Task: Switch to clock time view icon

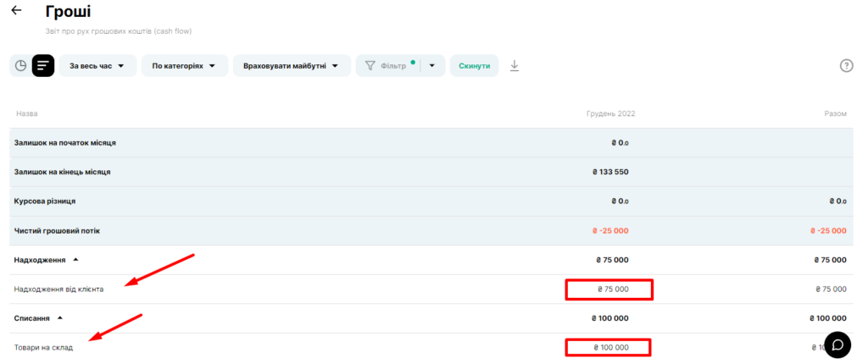Action: point(20,66)
